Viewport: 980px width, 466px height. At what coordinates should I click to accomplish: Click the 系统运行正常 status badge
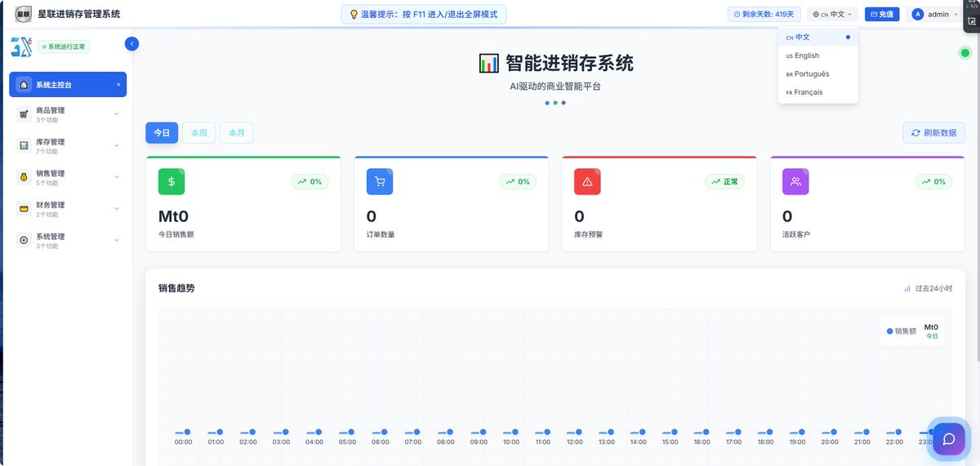(x=64, y=47)
